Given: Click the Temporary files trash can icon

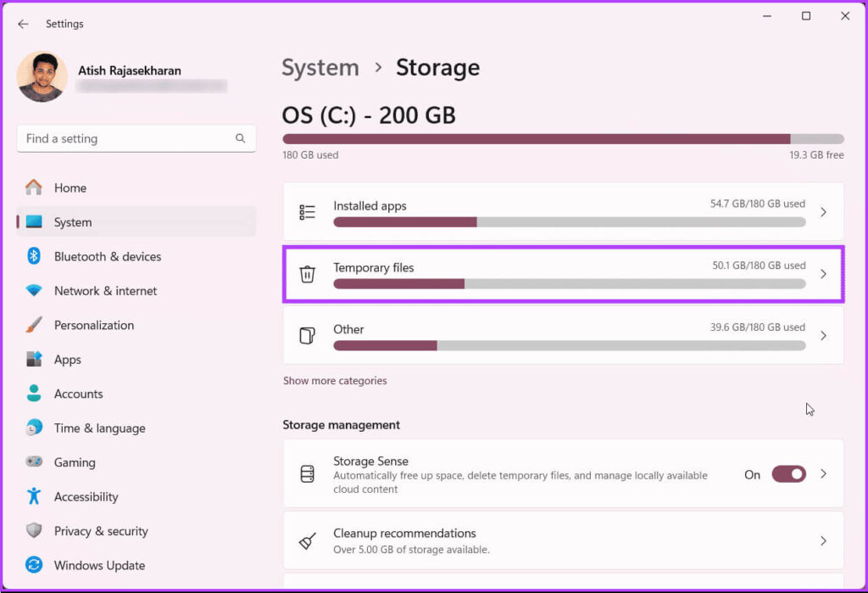Looking at the screenshot, I should [x=308, y=274].
